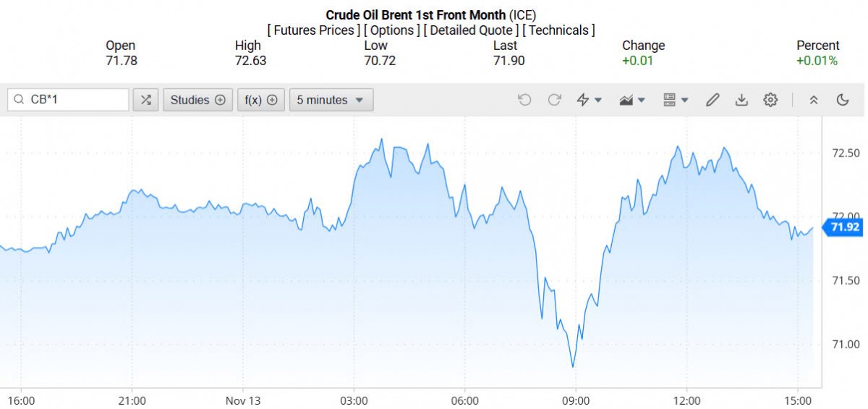The image size is (868, 409).
Task: Download the chart image
Action: click(x=741, y=100)
